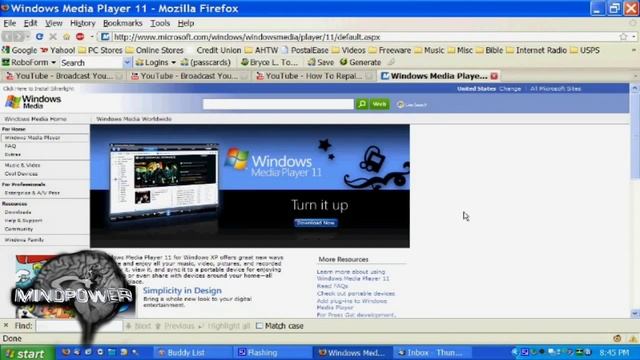The width and height of the screenshot is (640, 360).
Task: Select the Bryce L. To... identity
Action: 269,62
